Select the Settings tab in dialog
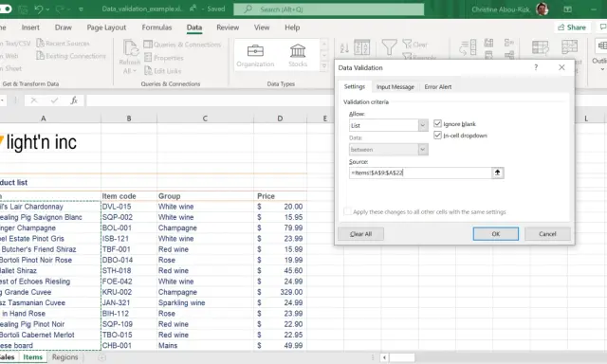The image size is (607, 364). pos(354,86)
